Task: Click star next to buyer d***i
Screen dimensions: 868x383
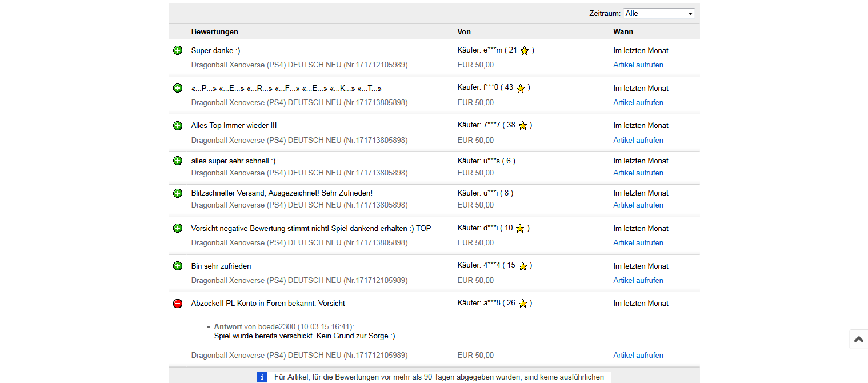Action: 520,229
